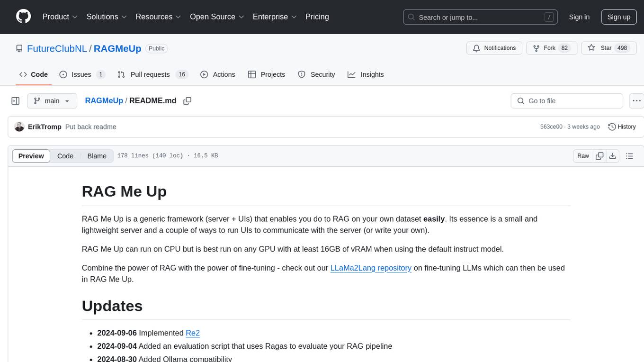Open the GitHub home logo
644x362 pixels.
pyautogui.click(x=23, y=17)
